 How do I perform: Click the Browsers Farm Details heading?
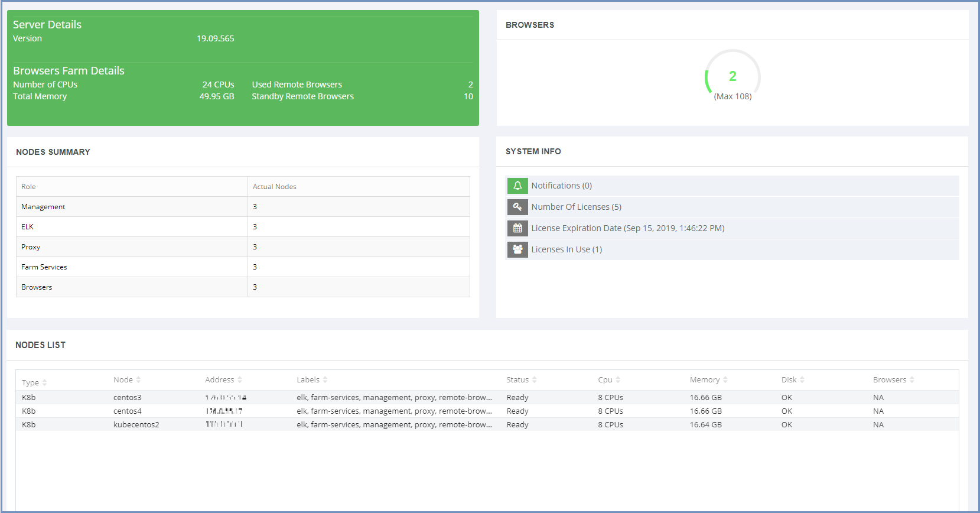tap(69, 71)
